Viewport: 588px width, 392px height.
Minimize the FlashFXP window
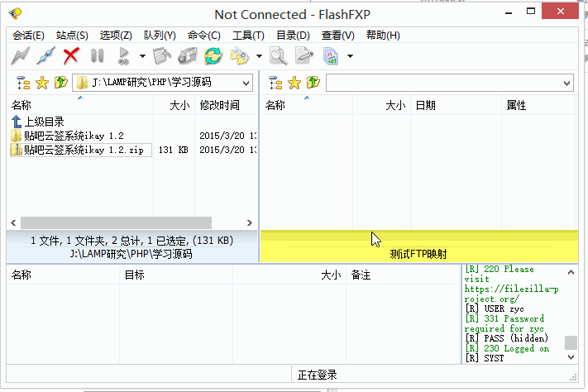[509, 12]
